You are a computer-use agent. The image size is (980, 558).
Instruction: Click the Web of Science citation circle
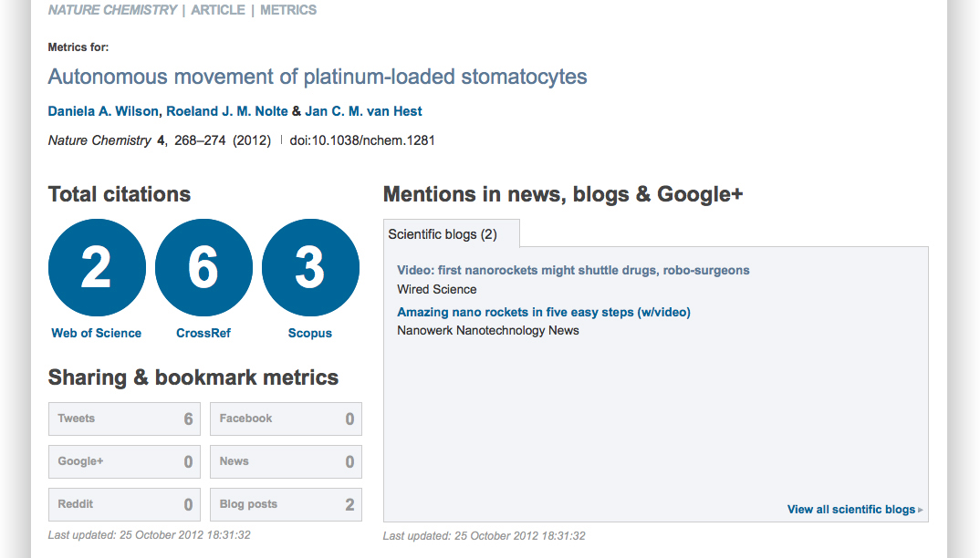point(97,268)
